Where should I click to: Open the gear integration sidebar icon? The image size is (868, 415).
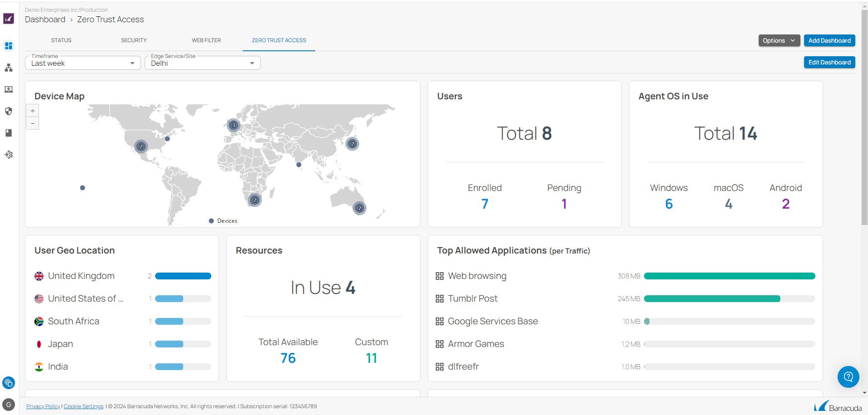pyautogui.click(x=9, y=155)
